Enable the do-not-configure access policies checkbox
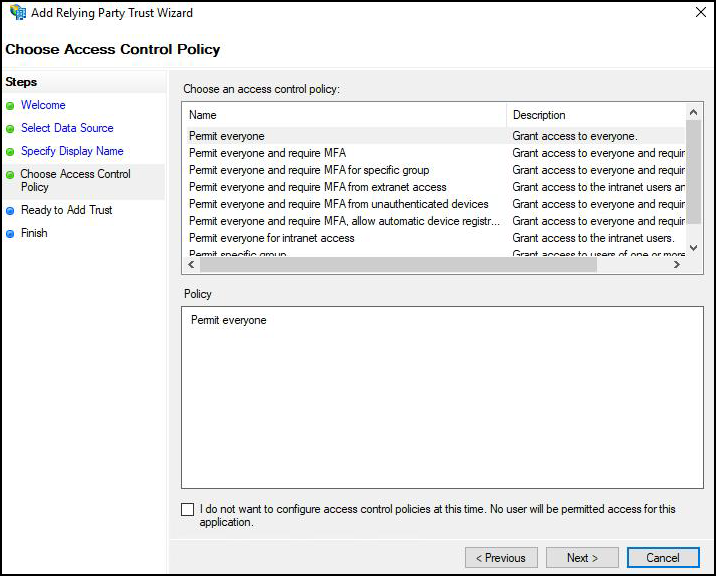716x576 pixels. pos(188,509)
